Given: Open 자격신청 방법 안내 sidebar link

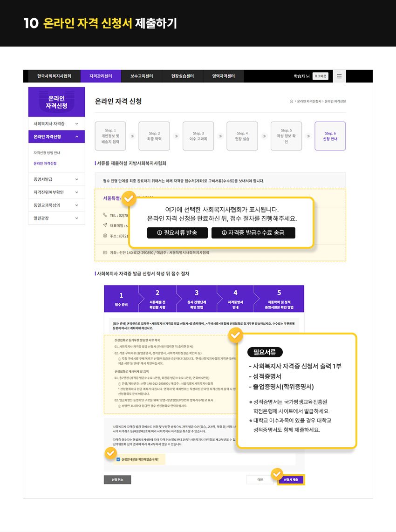Looking at the screenshot, I should coord(47,153).
